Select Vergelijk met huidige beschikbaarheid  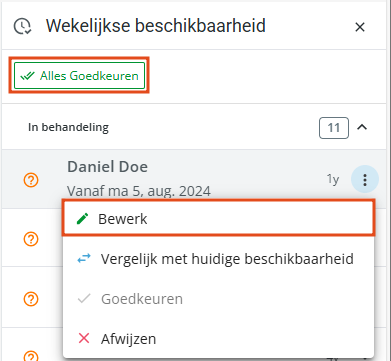[x=227, y=259]
